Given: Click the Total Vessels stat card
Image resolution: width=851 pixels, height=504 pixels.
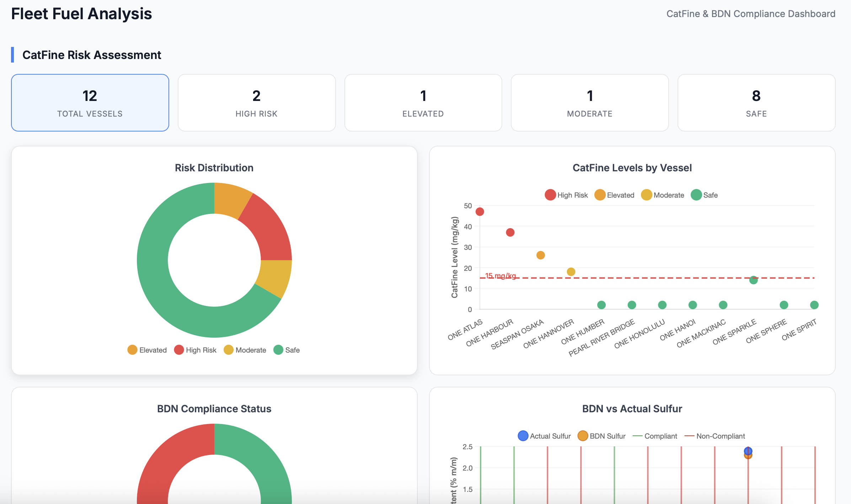Looking at the screenshot, I should [x=90, y=102].
